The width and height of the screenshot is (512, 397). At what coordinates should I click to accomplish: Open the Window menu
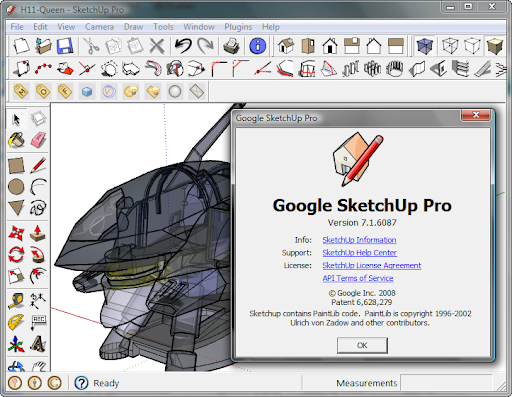[x=199, y=27]
